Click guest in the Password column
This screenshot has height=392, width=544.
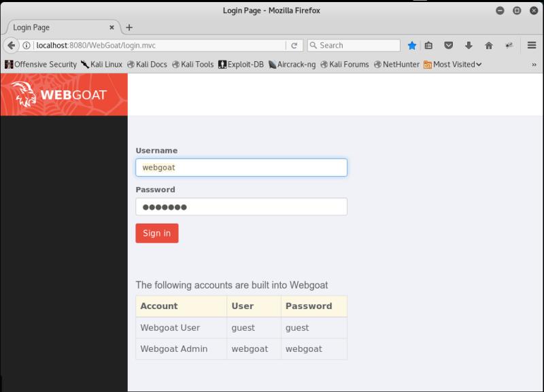point(297,328)
